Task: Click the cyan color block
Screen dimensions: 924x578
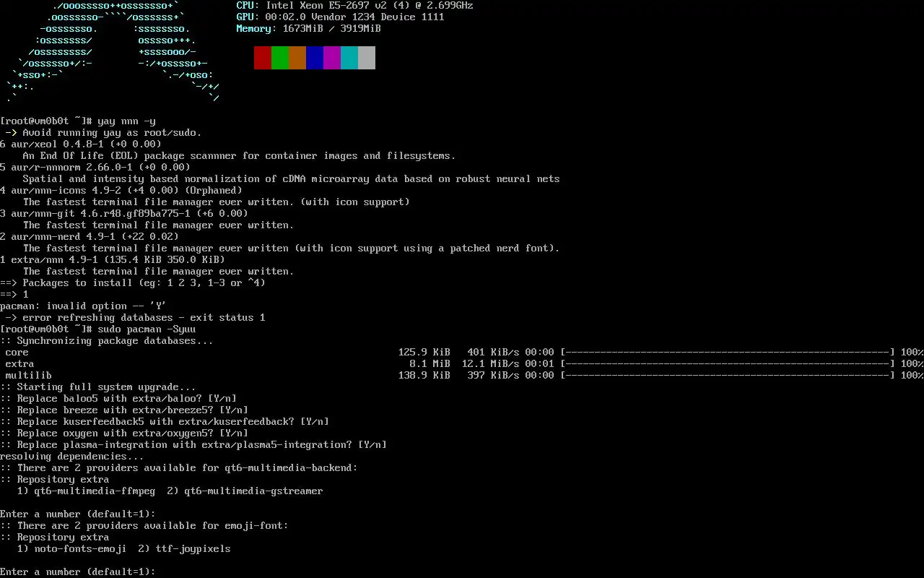Action: click(x=349, y=58)
